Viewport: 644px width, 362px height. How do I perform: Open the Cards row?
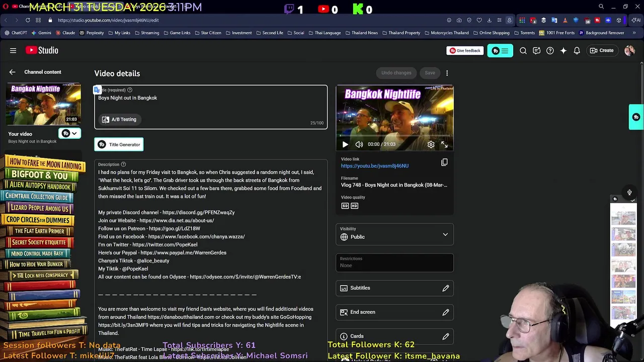(x=394, y=336)
